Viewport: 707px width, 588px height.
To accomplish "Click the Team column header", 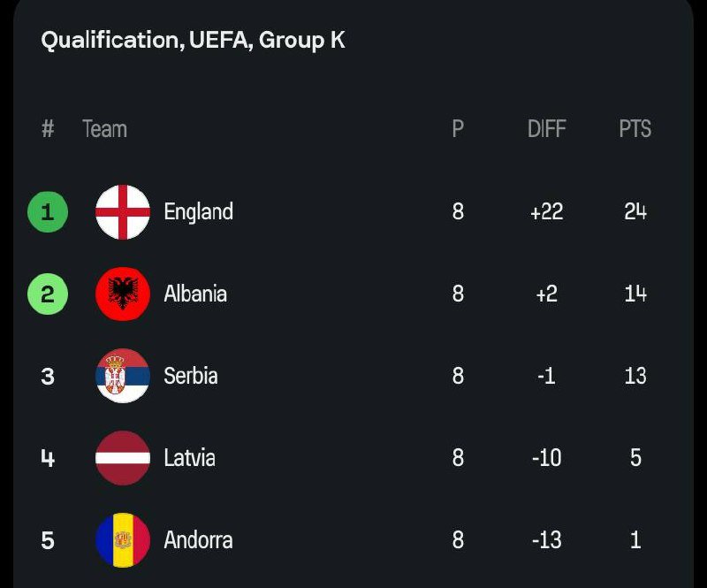I will [104, 129].
